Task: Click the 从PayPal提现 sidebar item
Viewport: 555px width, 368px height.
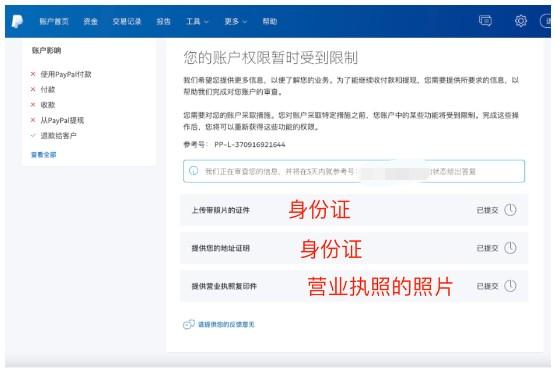Action: point(62,120)
